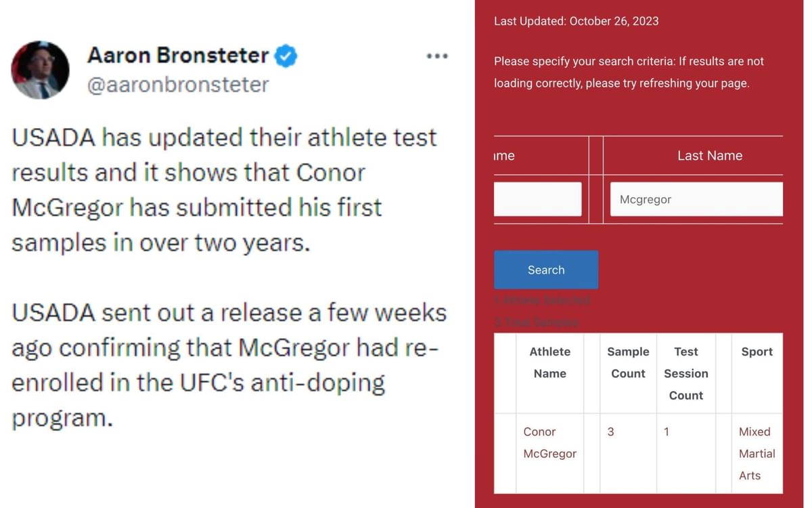Select the Search magnifier area on the Search button
The image size is (812, 508).
546,270
